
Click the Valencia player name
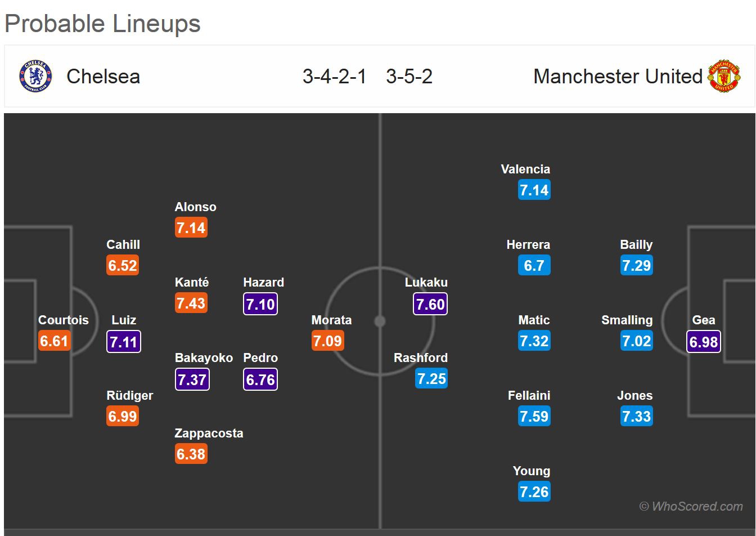525,169
